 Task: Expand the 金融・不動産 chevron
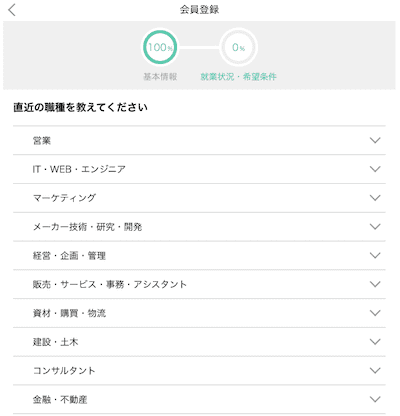click(x=375, y=399)
